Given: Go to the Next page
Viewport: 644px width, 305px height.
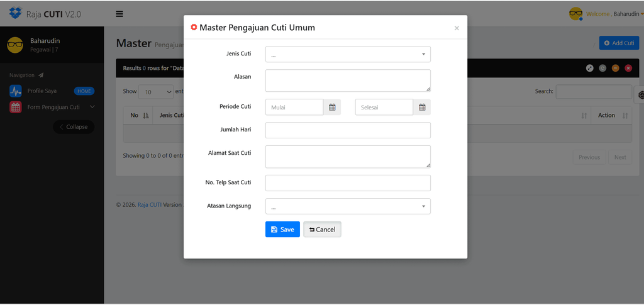Looking at the screenshot, I should coord(620,157).
